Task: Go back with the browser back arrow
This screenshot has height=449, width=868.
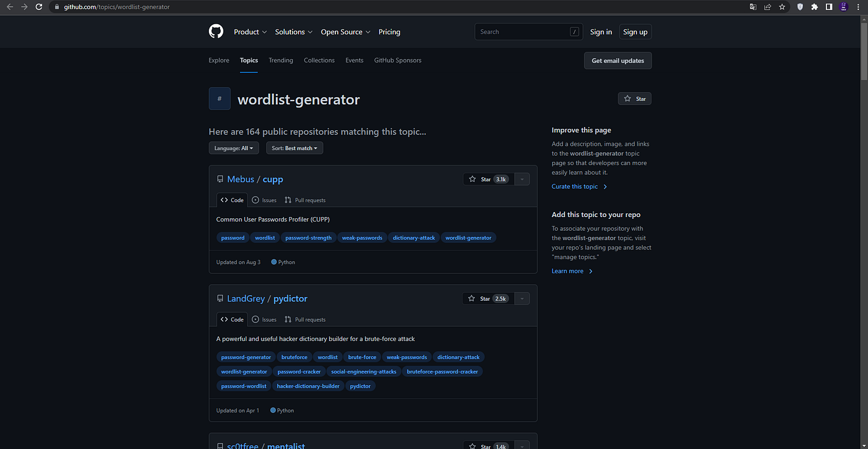Action: tap(9, 7)
